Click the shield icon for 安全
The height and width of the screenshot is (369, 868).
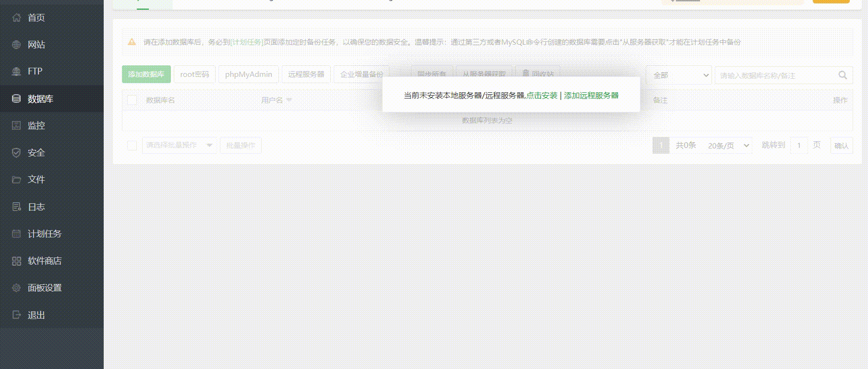[16, 153]
